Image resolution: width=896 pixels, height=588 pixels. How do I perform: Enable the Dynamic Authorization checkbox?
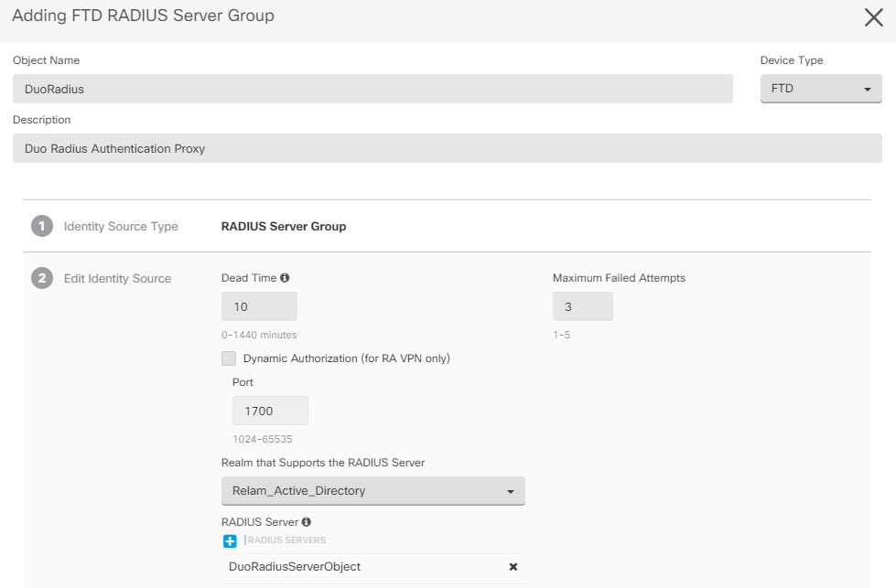(x=229, y=358)
